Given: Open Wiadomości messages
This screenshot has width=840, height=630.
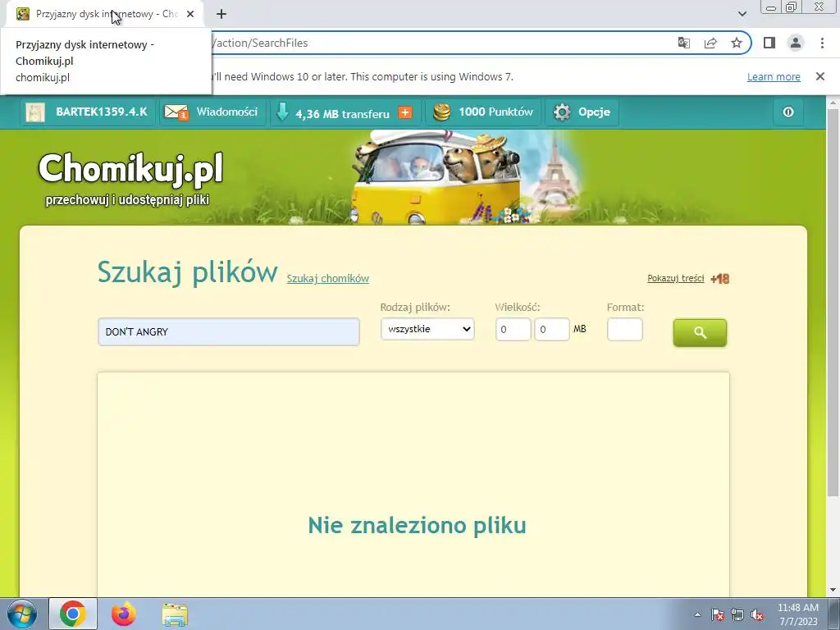Looking at the screenshot, I should 227,112.
